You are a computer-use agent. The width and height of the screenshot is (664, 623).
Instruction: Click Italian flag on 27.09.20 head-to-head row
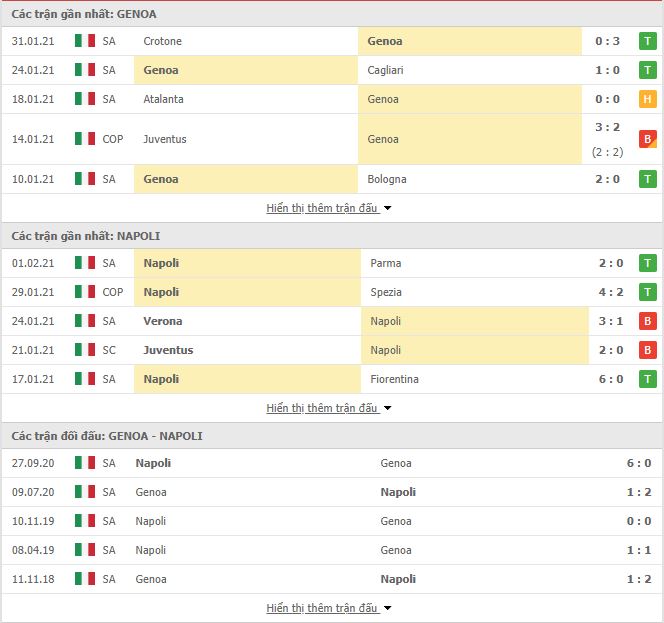pyautogui.click(x=85, y=462)
